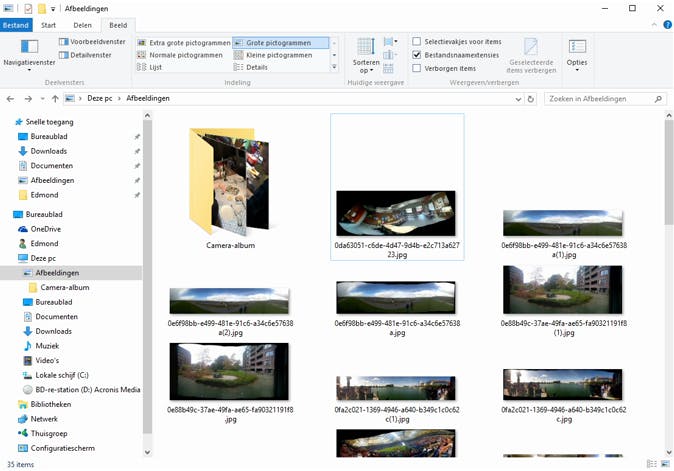
Task: Select thumbnail 0e88b49c (1).jpg
Action: click(563, 290)
